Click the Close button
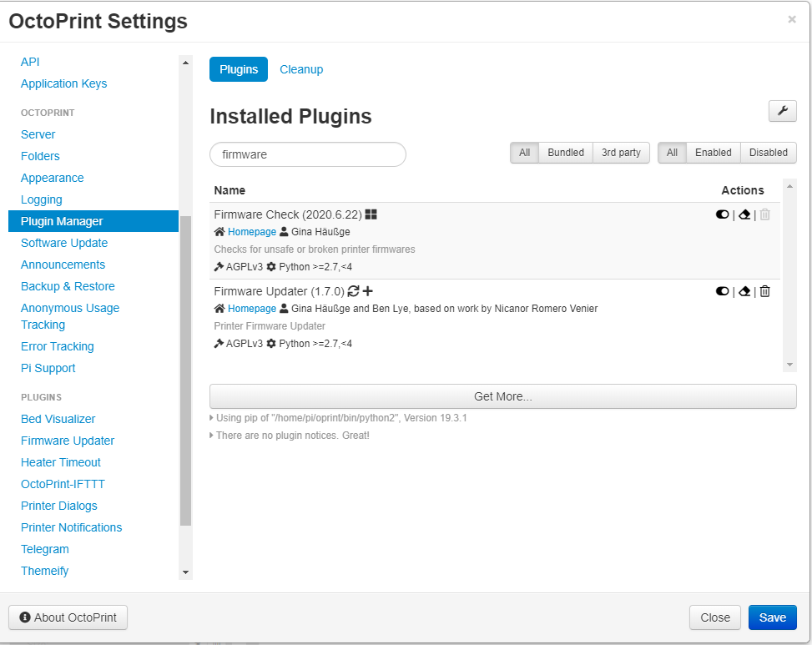 point(714,617)
